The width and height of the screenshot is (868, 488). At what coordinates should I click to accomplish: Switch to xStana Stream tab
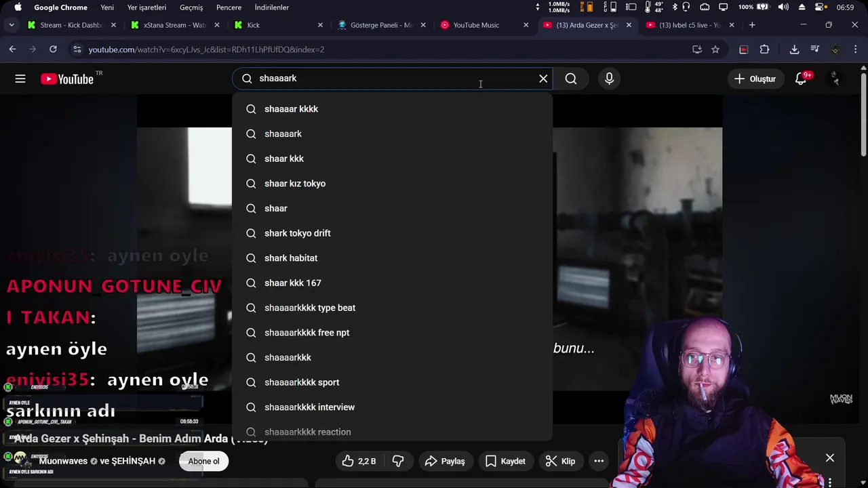click(175, 25)
